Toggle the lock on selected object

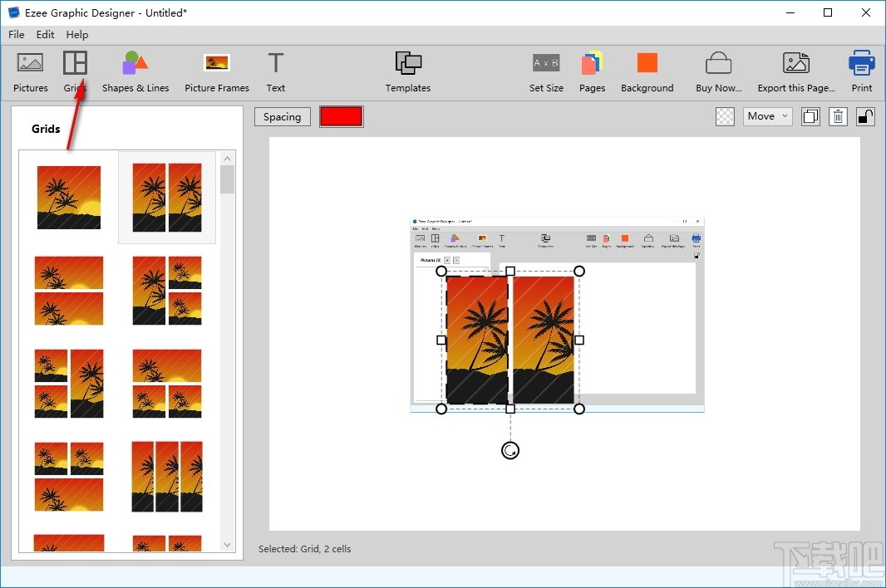click(x=866, y=116)
